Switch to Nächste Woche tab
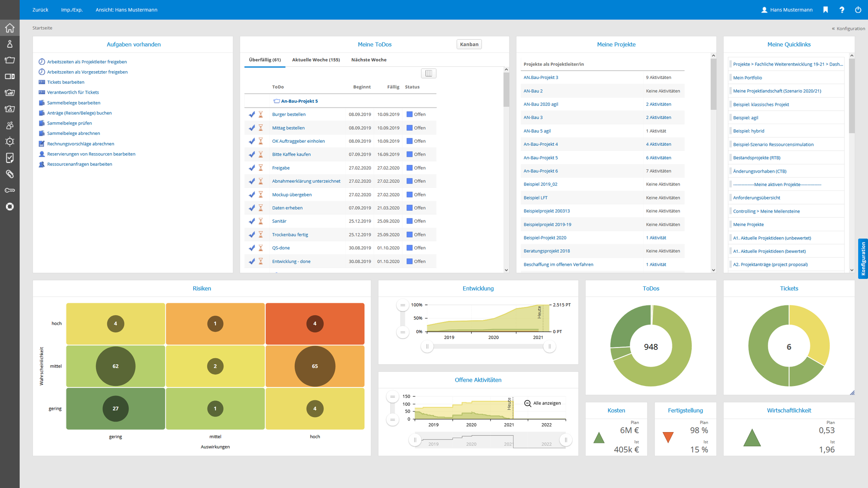The height and width of the screenshot is (488, 868). (x=368, y=60)
